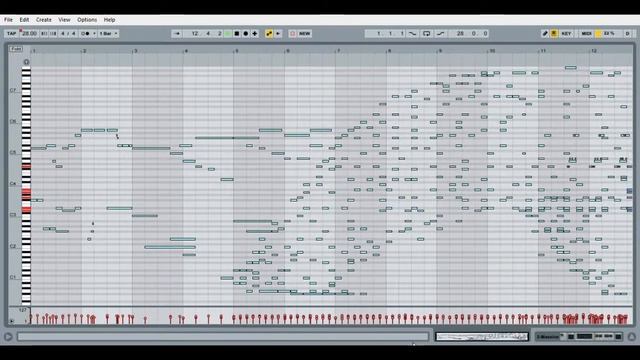Open the Help menu
Image resolution: width=640 pixels, height=360 pixels.
click(109, 20)
